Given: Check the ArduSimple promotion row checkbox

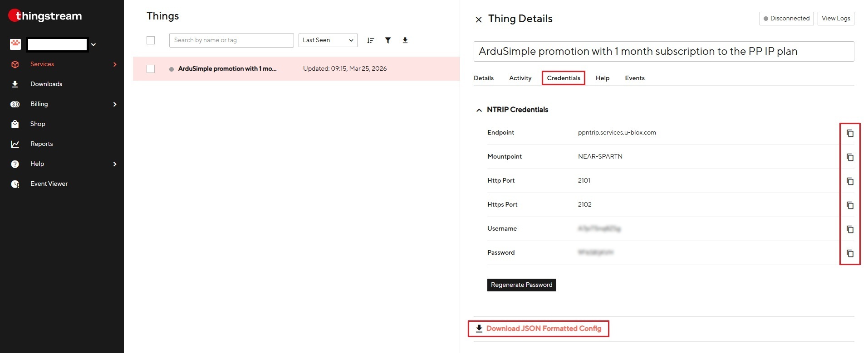Looking at the screenshot, I should click(151, 69).
